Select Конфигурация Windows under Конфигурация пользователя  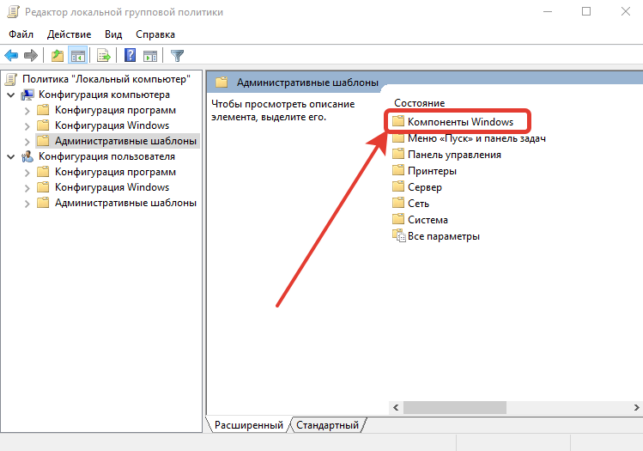tap(112, 187)
